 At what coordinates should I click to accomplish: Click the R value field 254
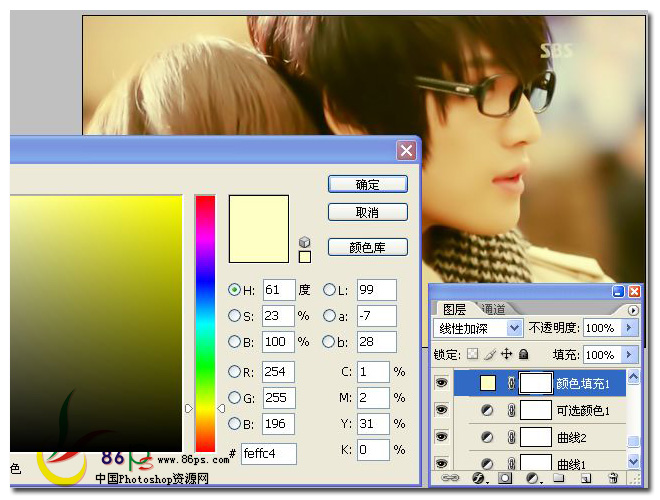coord(278,372)
